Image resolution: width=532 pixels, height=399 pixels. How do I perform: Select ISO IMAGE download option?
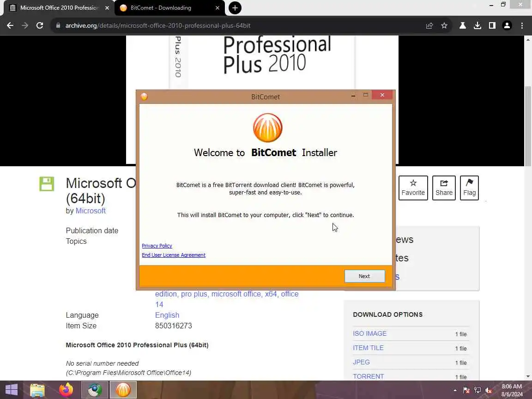[x=369, y=333]
